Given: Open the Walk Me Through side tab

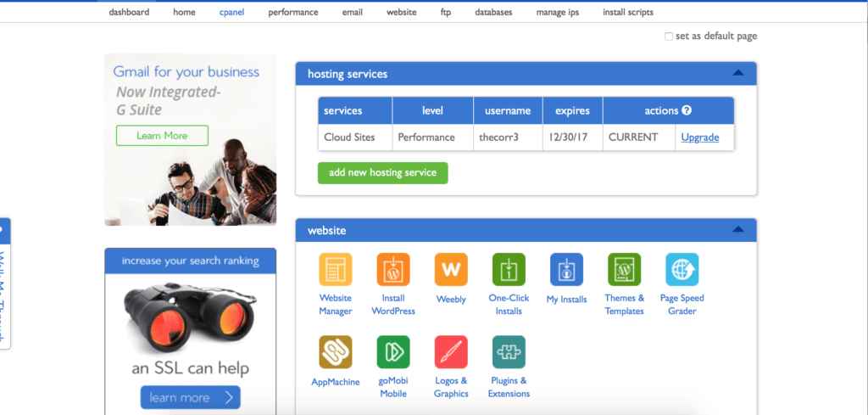Looking at the screenshot, I should (x=4, y=283).
